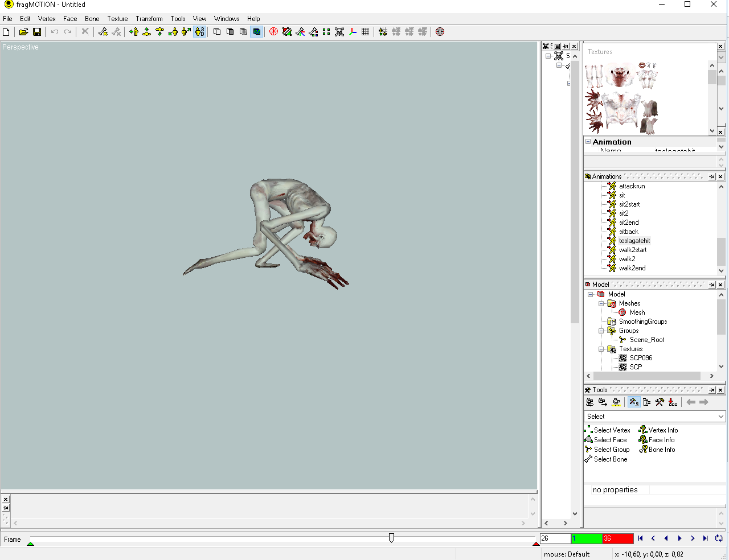Open the Bone Info tool
The height and width of the screenshot is (560, 729).
(x=657, y=450)
